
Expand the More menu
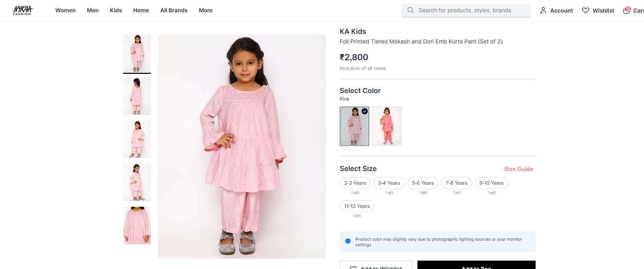(206, 10)
